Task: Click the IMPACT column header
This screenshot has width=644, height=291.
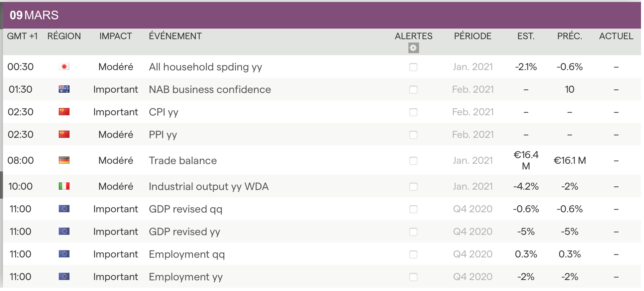Action: (x=116, y=36)
